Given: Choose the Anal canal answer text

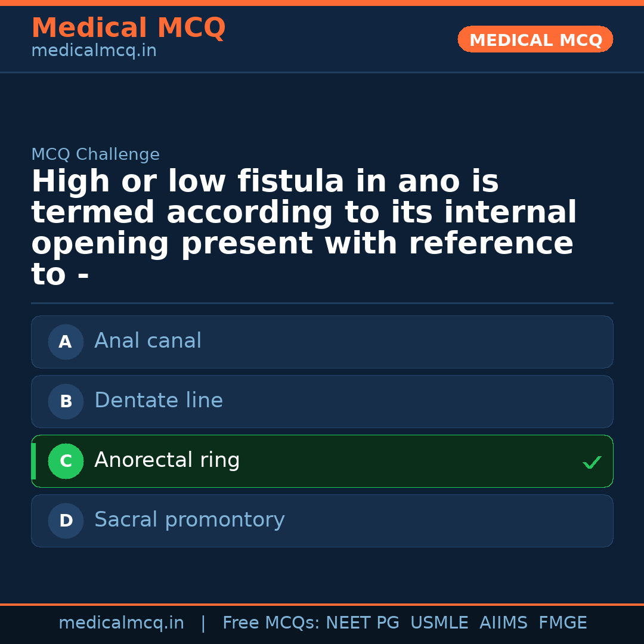Looking at the screenshot, I should [x=148, y=341].
